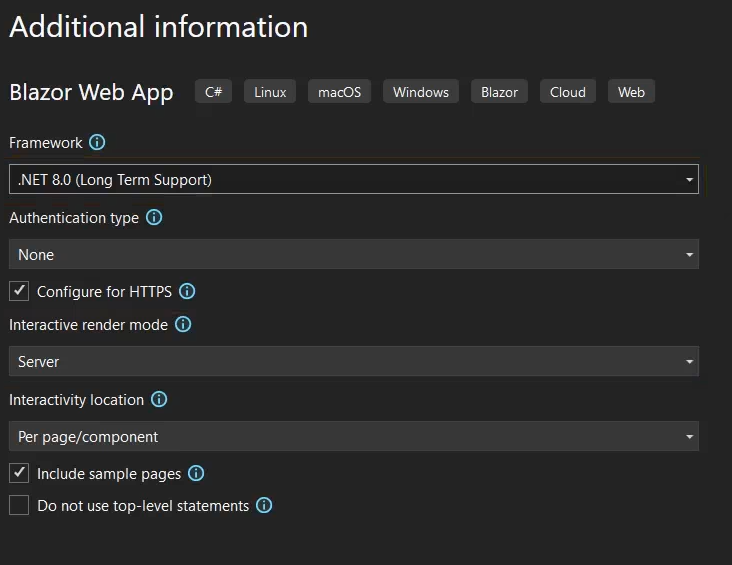Click the Do not use top-level statements text

(x=143, y=506)
